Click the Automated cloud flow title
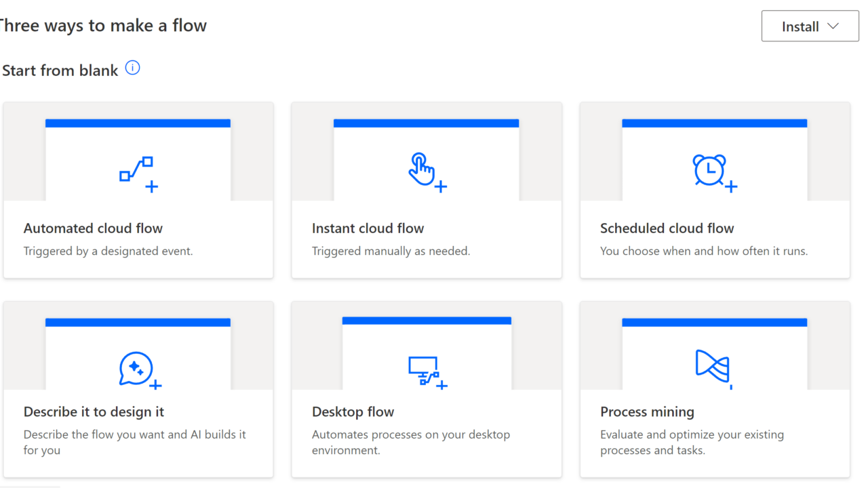 click(93, 228)
